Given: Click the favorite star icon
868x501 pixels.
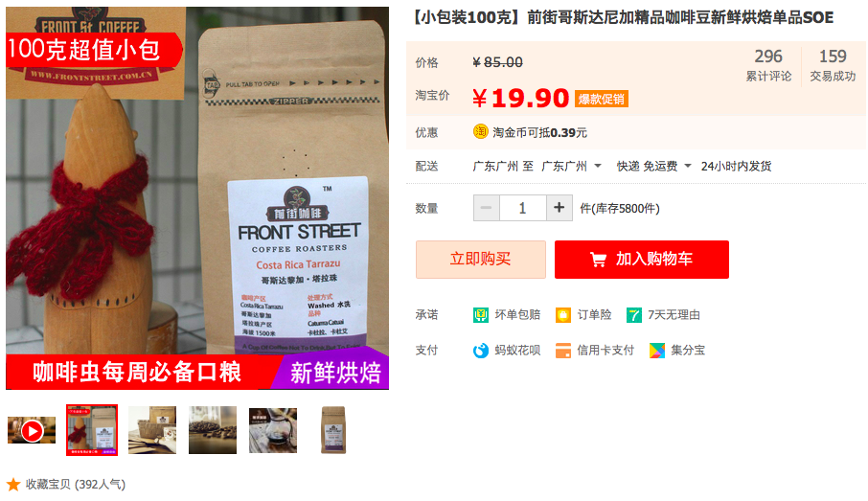Looking at the screenshot, I should (13, 485).
